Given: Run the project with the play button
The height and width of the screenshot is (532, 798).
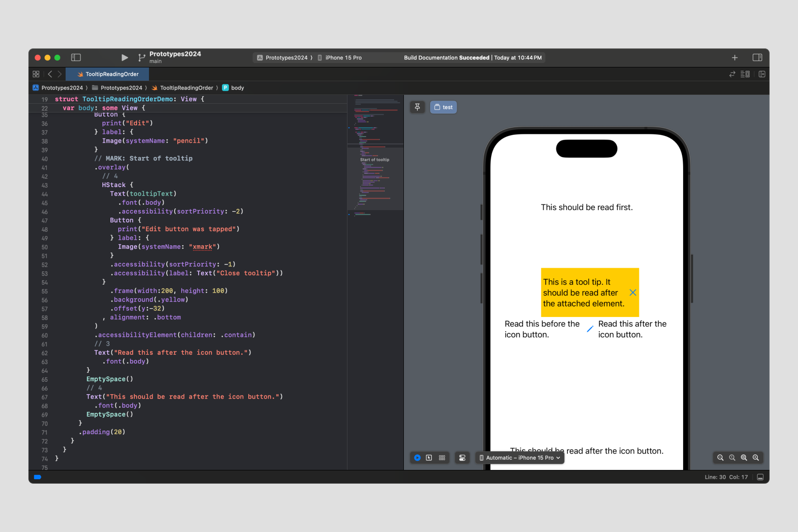Looking at the screenshot, I should [x=125, y=58].
